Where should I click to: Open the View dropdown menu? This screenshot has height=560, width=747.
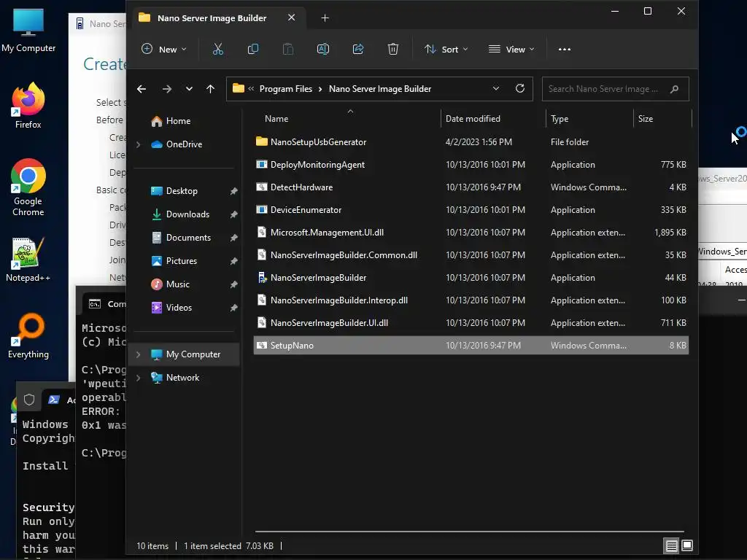511,49
